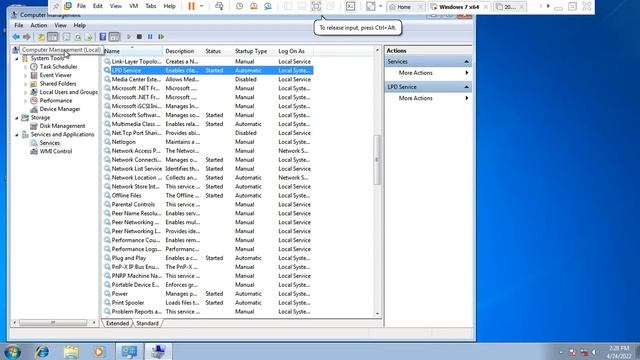This screenshot has height=360, width=640.
Task: Open the dropdown next to the VMware stretch icon
Action: 380,6
